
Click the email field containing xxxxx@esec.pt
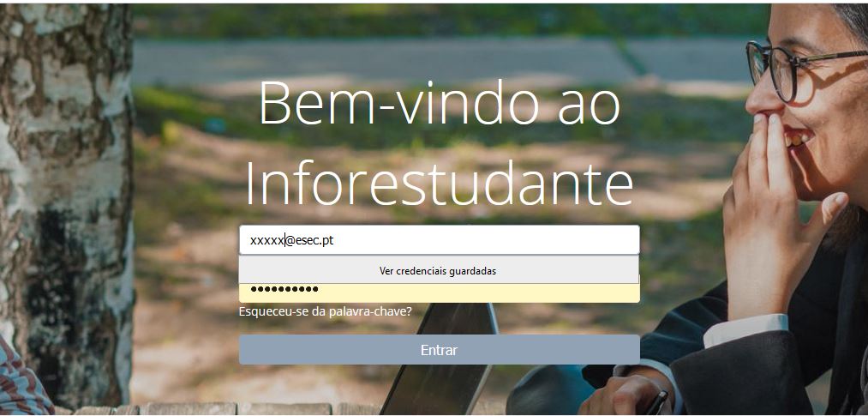[439, 240]
